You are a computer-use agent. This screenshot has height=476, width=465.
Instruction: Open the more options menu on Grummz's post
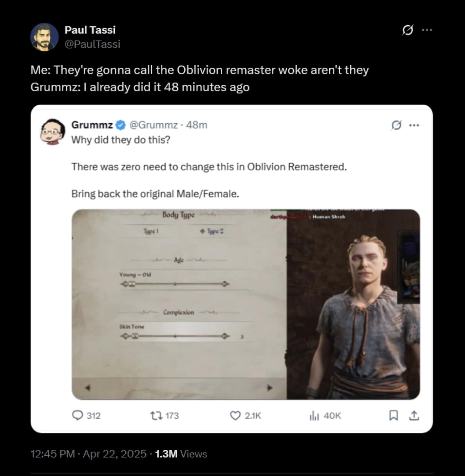[x=414, y=125]
